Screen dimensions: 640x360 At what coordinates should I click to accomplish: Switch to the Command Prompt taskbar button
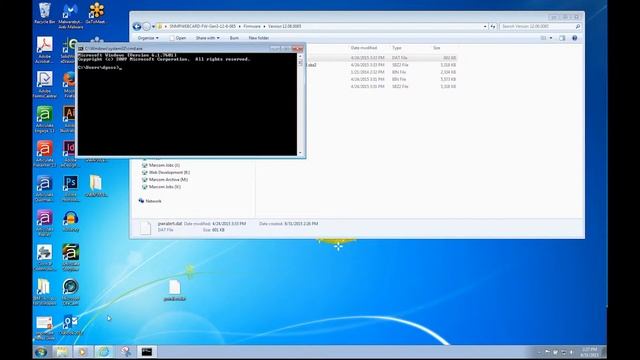pyautogui.click(x=147, y=352)
